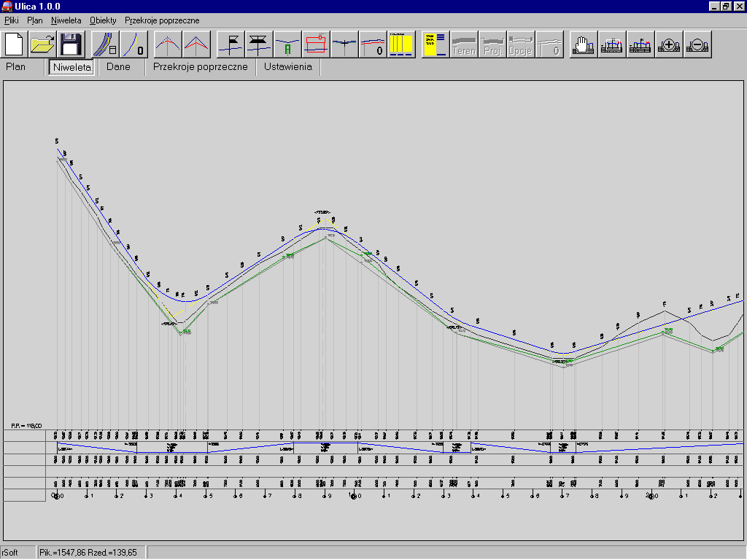Viewport: 747px width, 560px height.
Task: Switch to the Dane tab
Action: point(118,67)
